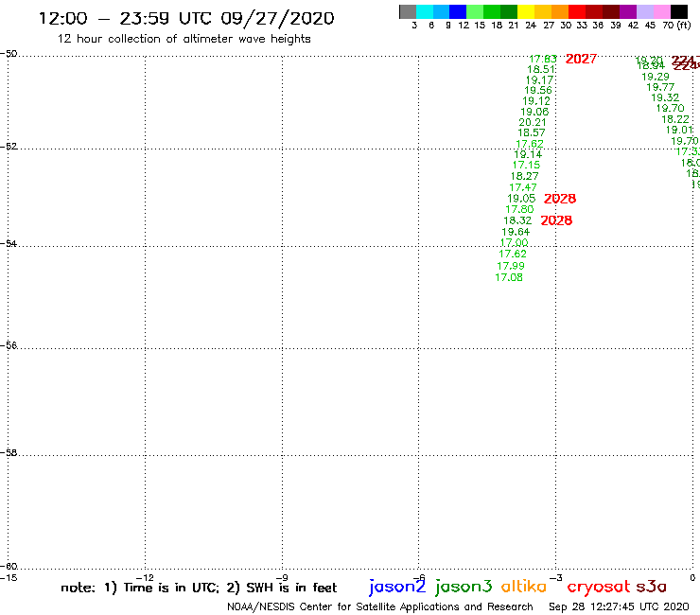Viewport: 700px width, 615px height.
Task: Click the 19.17 wave height value
Action: [539, 79]
